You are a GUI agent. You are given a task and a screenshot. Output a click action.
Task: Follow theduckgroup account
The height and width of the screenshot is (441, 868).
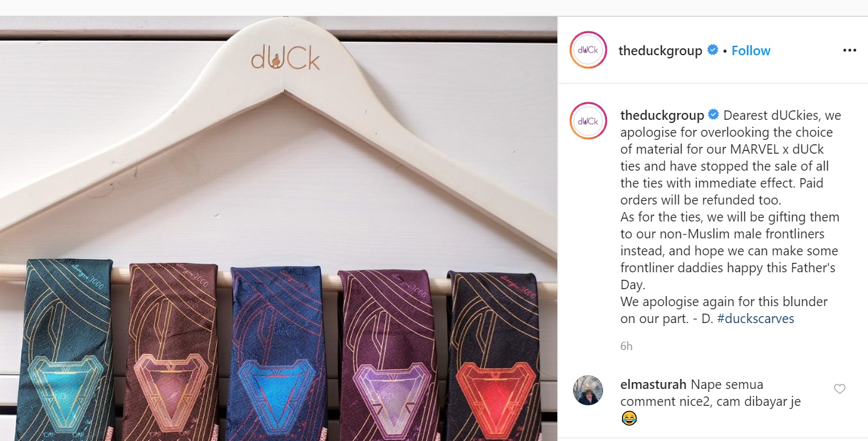pyautogui.click(x=751, y=51)
